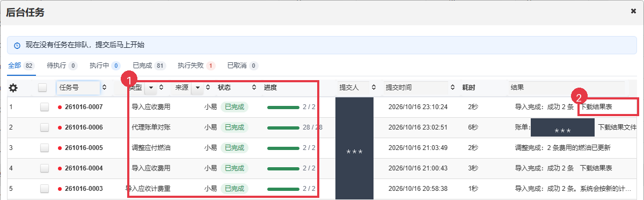Click sort arrows beside 来源 column
Viewport: 644px width, 200px height.
208,87
